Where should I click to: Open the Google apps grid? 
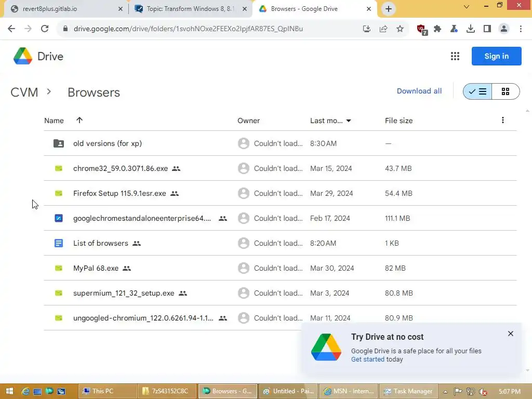coord(455,56)
